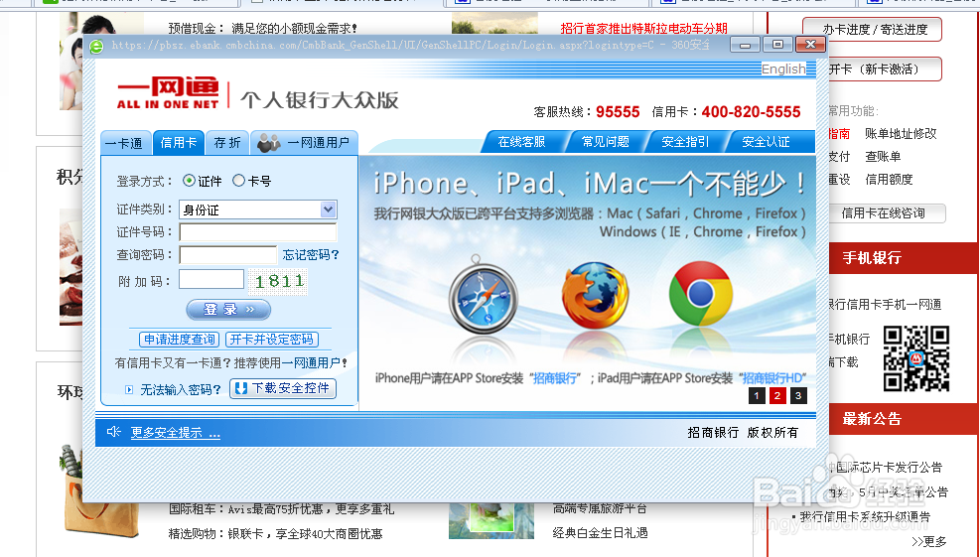The image size is (980, 557).
Task: Click the 一网通 ALL IN ONE NET logo
Action: pos(168,93)
